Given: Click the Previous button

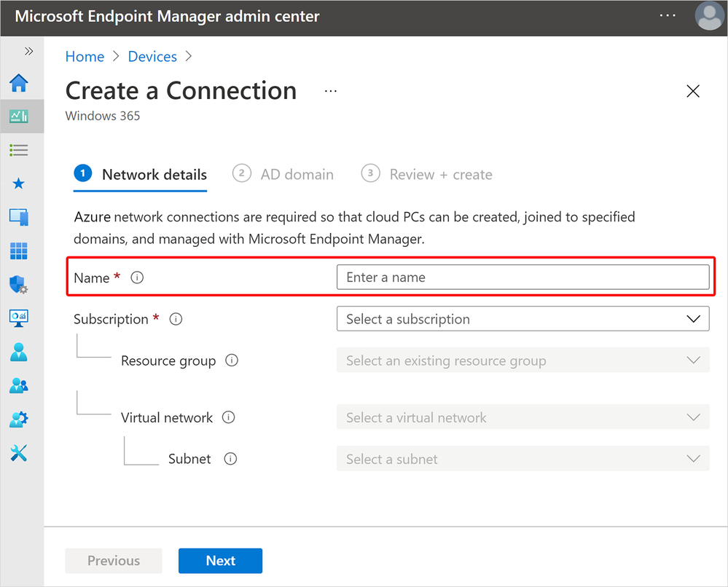Looking at the screenshot, I should point(114,561).
